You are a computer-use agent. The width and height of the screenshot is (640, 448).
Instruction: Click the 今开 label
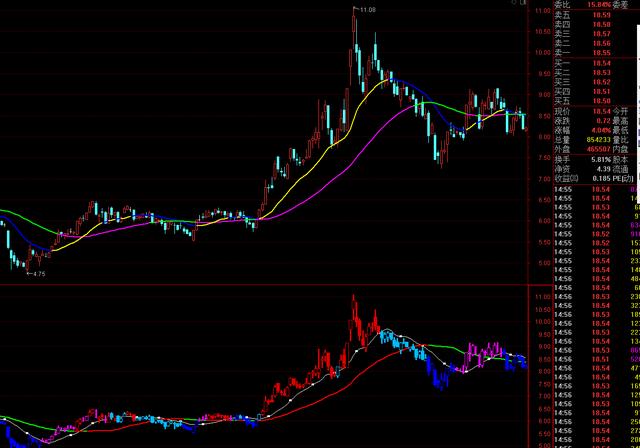(x=620, y=111)
